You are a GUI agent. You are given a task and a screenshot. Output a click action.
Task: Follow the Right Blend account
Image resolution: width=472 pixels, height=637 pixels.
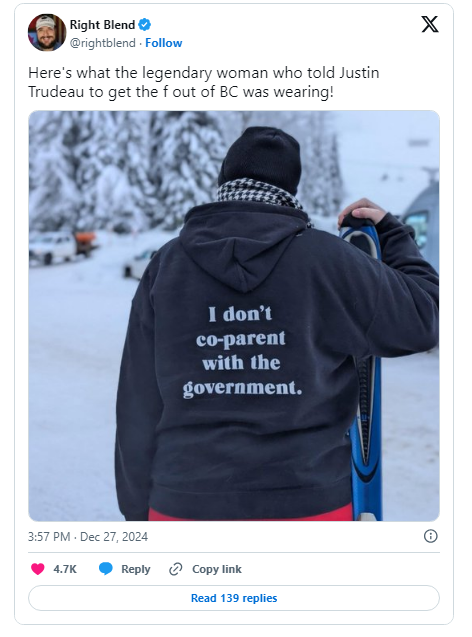click(x=164, y=43)
